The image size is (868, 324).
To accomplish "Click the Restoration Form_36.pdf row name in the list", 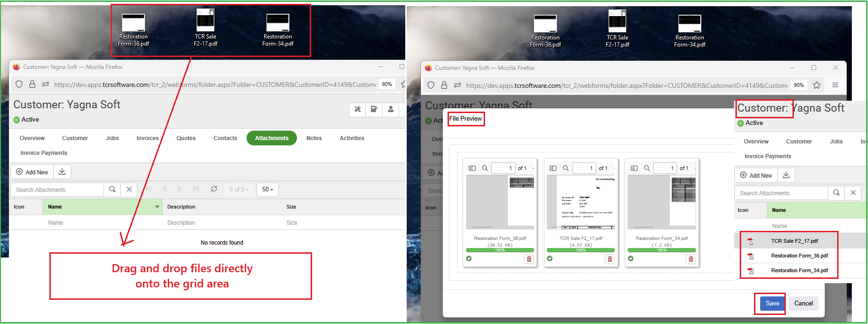I will pyautogui.click(x=800, y=256).
